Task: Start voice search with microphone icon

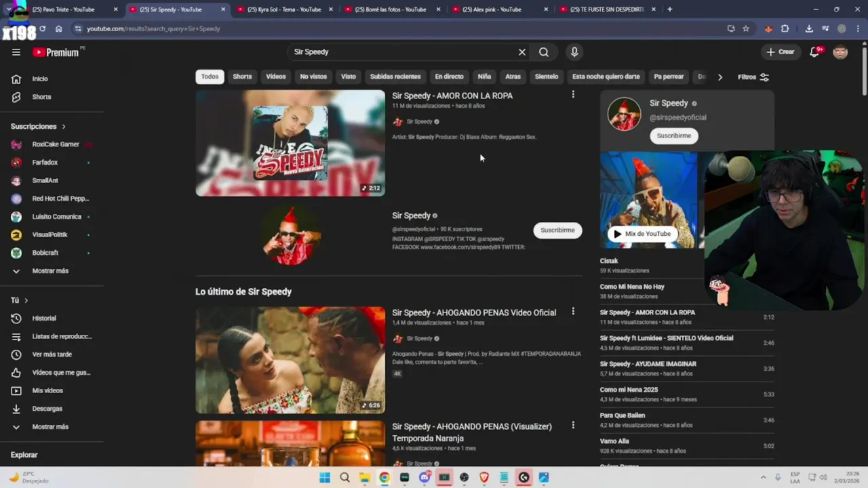Action: tap(574, 52)
